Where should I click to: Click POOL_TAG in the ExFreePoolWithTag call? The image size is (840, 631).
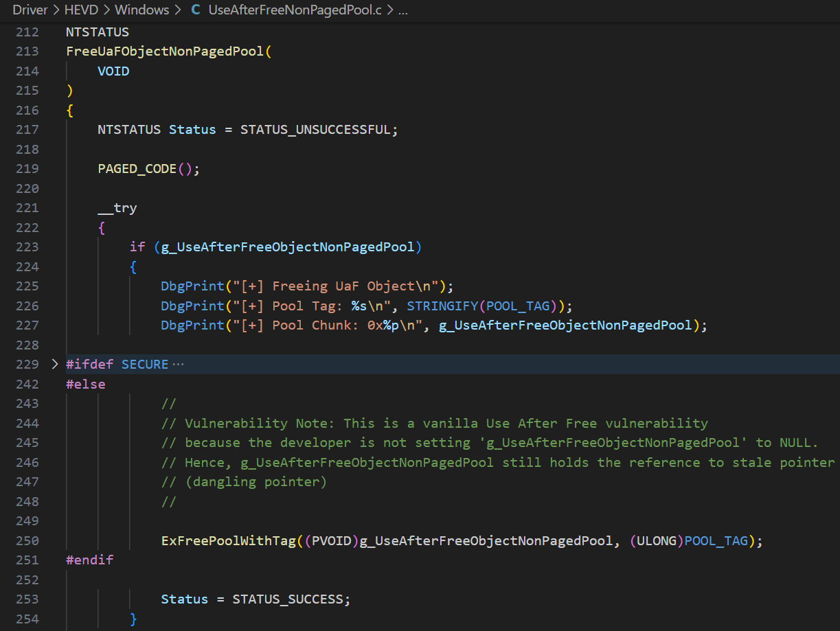click(716, 540)
